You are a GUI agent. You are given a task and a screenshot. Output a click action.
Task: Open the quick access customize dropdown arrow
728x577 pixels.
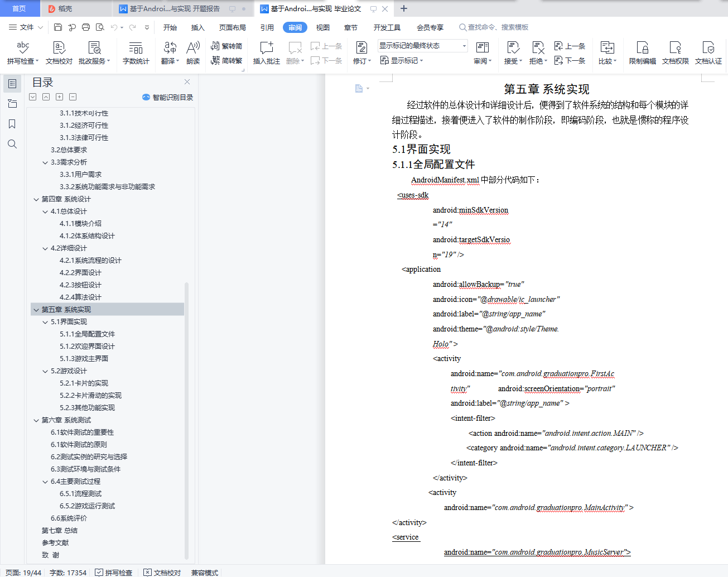tap(147, 27)
